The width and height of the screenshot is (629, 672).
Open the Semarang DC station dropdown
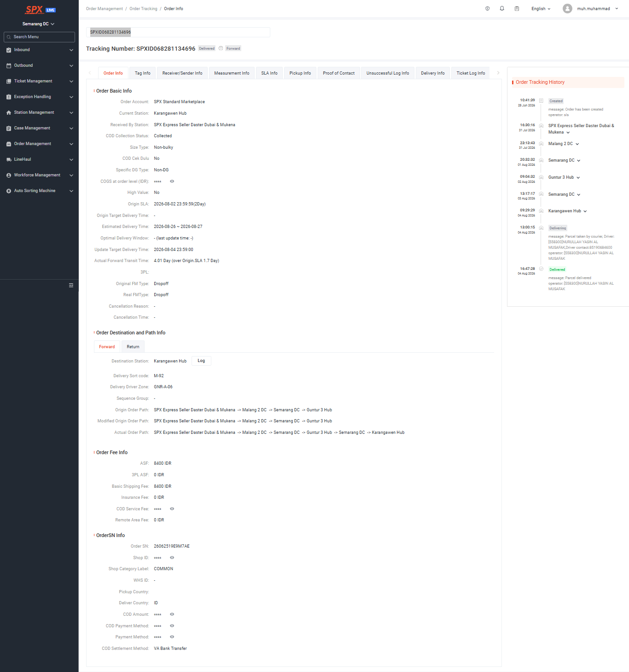(39, 24)
